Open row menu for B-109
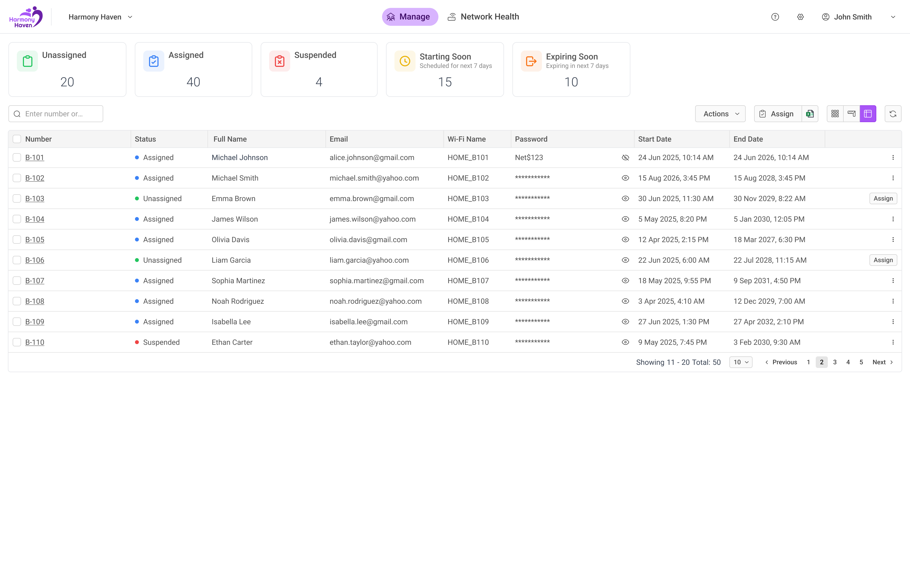 point(893,322)
